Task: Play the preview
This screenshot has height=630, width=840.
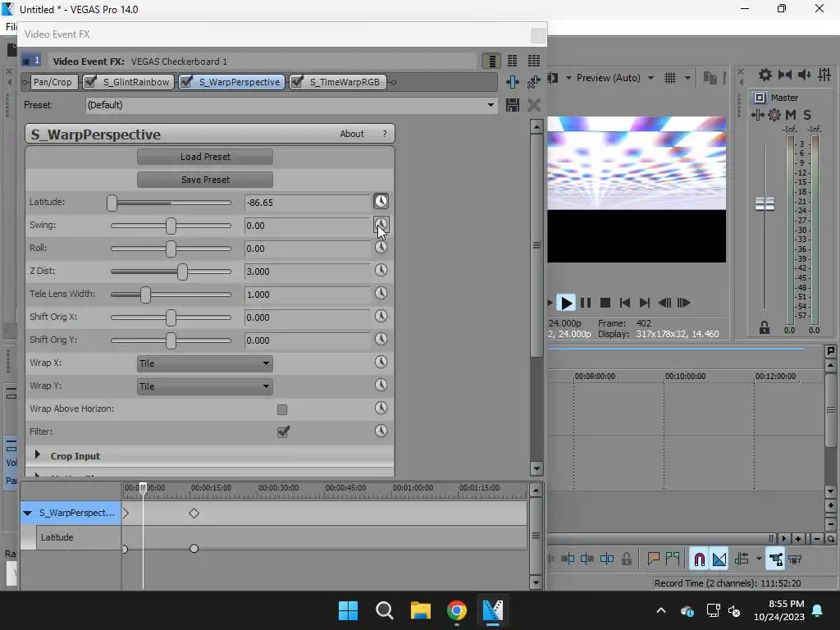Action: point(566,304)
